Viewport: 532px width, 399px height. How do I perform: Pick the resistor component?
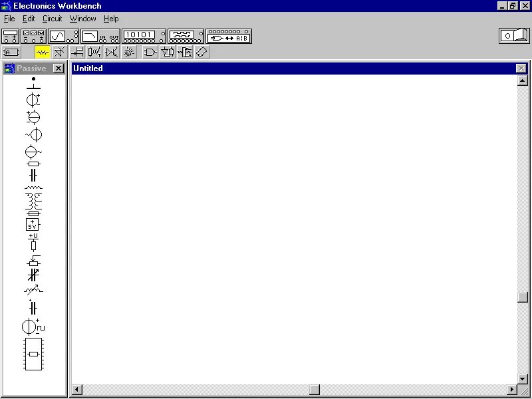click(x=33, y=164)
